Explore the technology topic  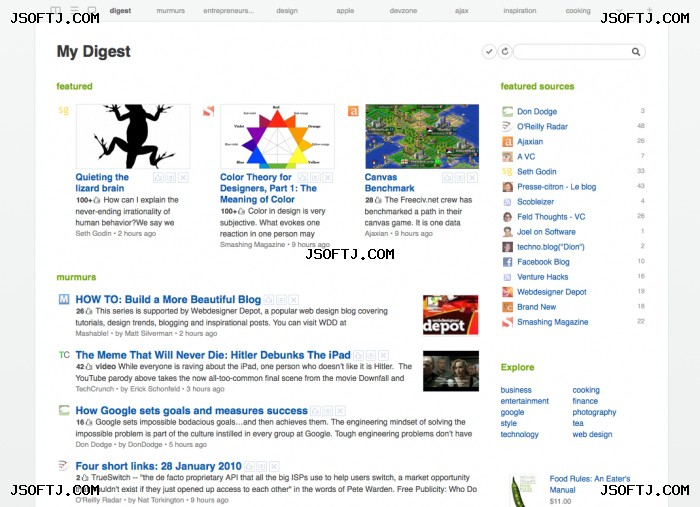click(520, 434)
